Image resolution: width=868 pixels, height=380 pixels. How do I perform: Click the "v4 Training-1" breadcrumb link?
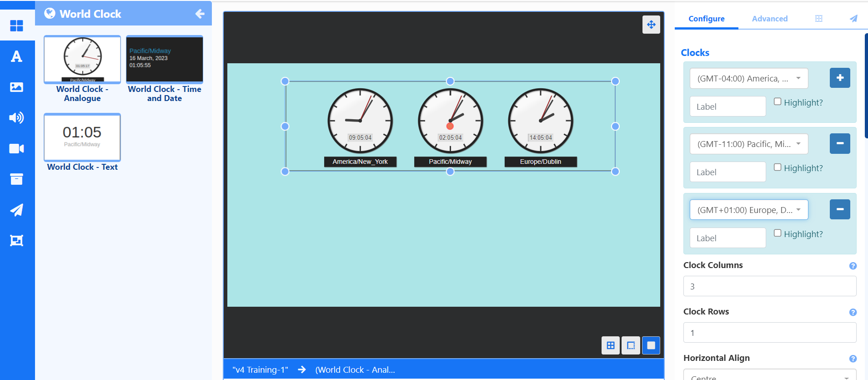[x=260, y=370]
